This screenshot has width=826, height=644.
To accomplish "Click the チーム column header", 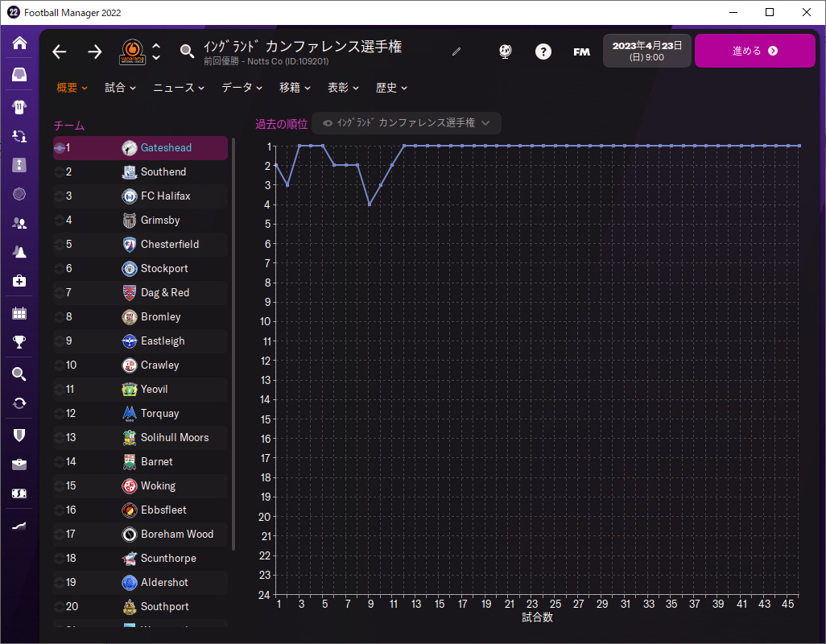I will (x=69, y=126).
